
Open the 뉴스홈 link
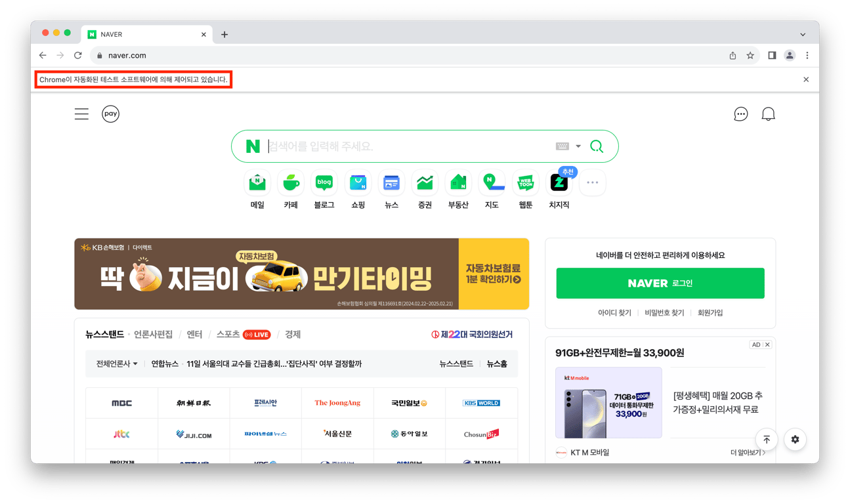click(x=497, y=364)
